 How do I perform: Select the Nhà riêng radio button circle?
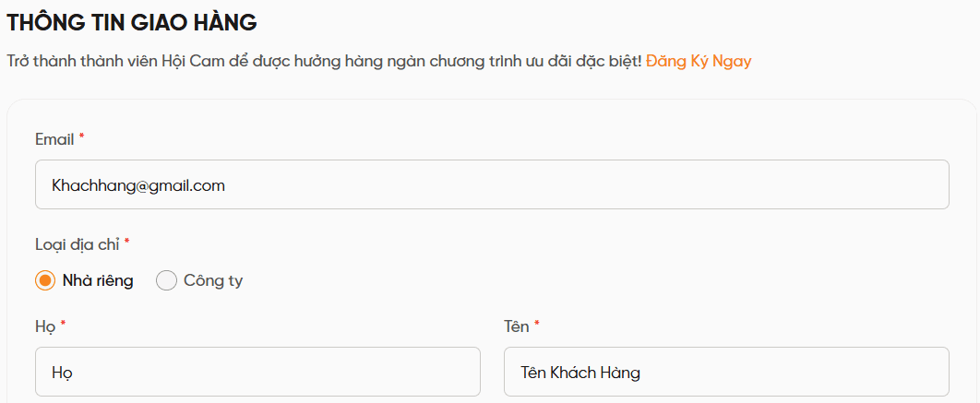(x=45, y=280)
